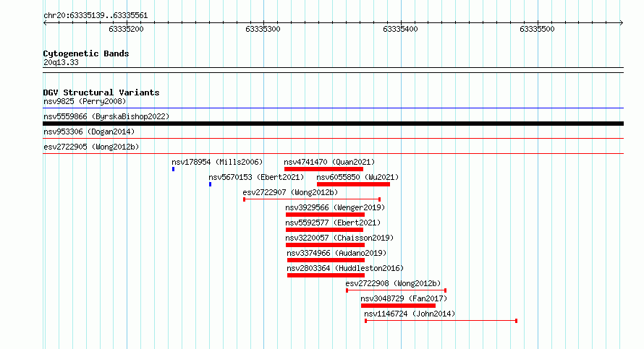Click the chr20:63335139..63335561 coordinate label
The height and width of the screenshot is (349, 644).
(x=96, y=16)
